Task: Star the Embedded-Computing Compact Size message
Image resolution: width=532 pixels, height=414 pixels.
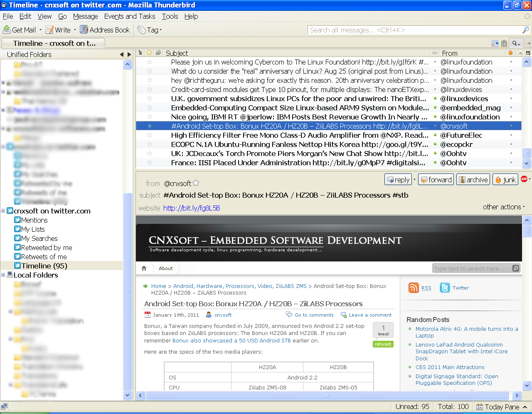Action: click(150, 107)
